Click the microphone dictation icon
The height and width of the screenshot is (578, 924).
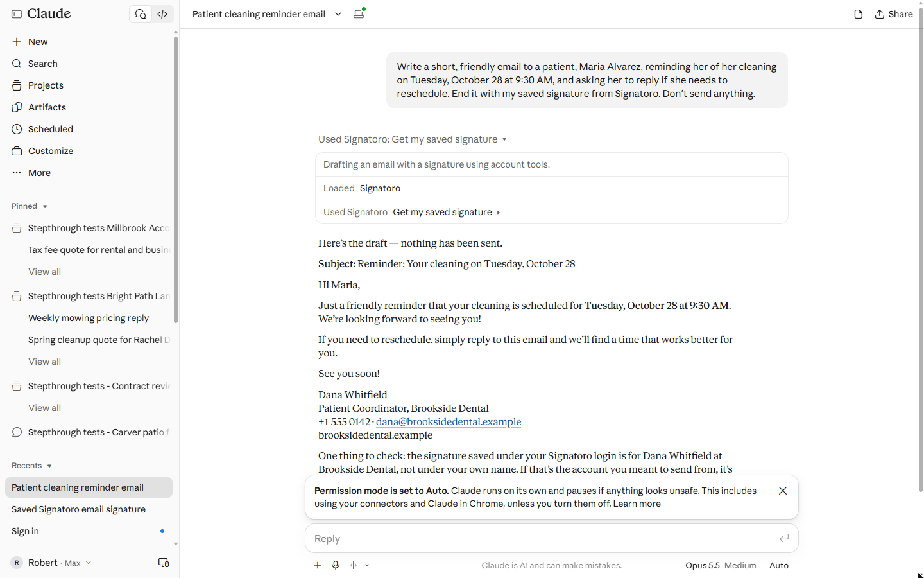tap(336, 565)
